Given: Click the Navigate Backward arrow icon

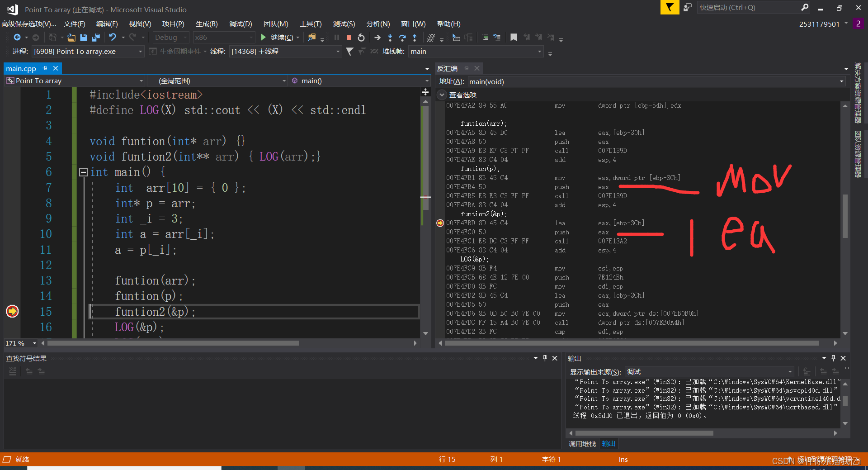Looking at the screenshot, I should (x=17, y=38).
